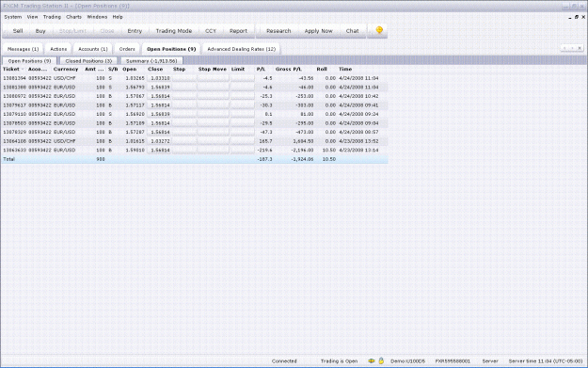Click open price 1.59010
Viewport: 588px width, 368px height.
click(x=135, y=150)
